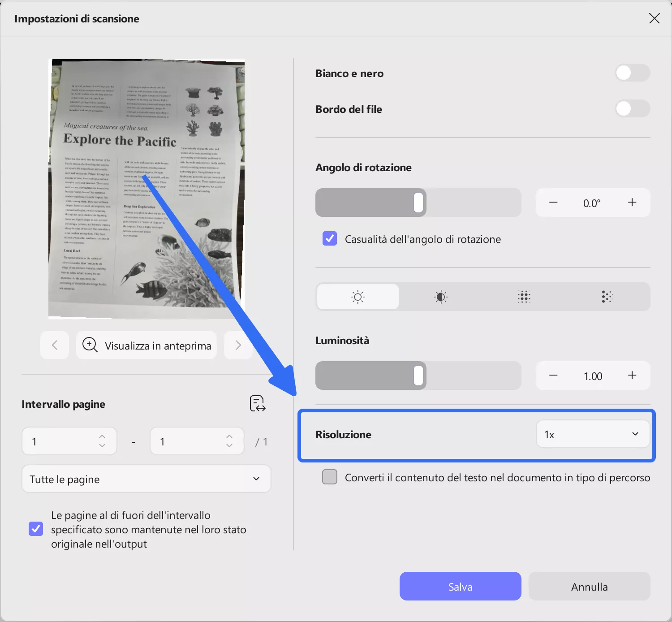Open the Risoluzione 1x dropdown
The height and width of the screenshot is (622, 672).
pyautogui.click(x=592, y=434)
